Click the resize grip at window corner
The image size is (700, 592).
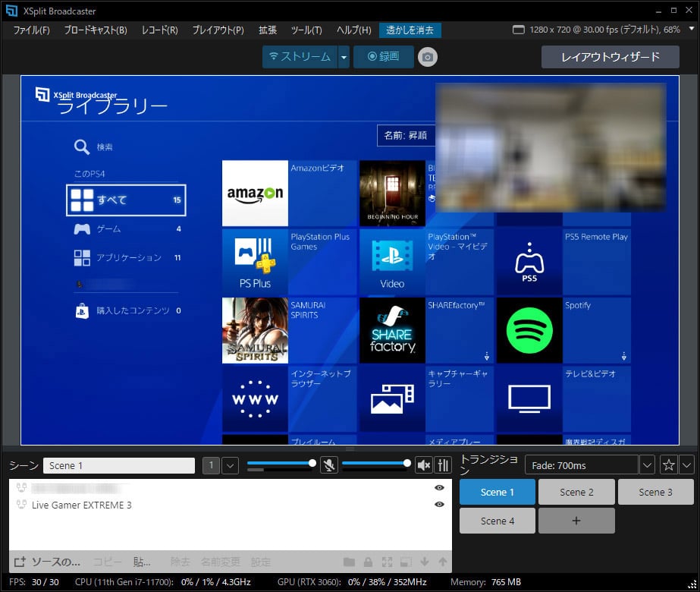tap(692, 584)
